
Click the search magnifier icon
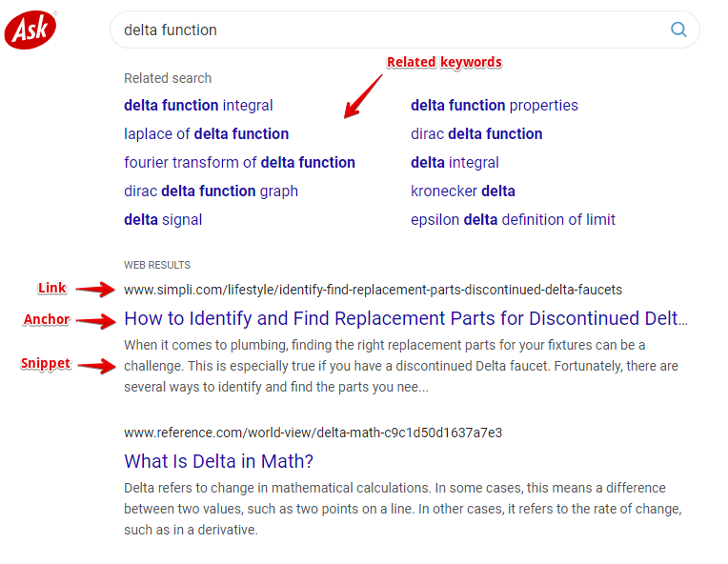tap(678, 30)
